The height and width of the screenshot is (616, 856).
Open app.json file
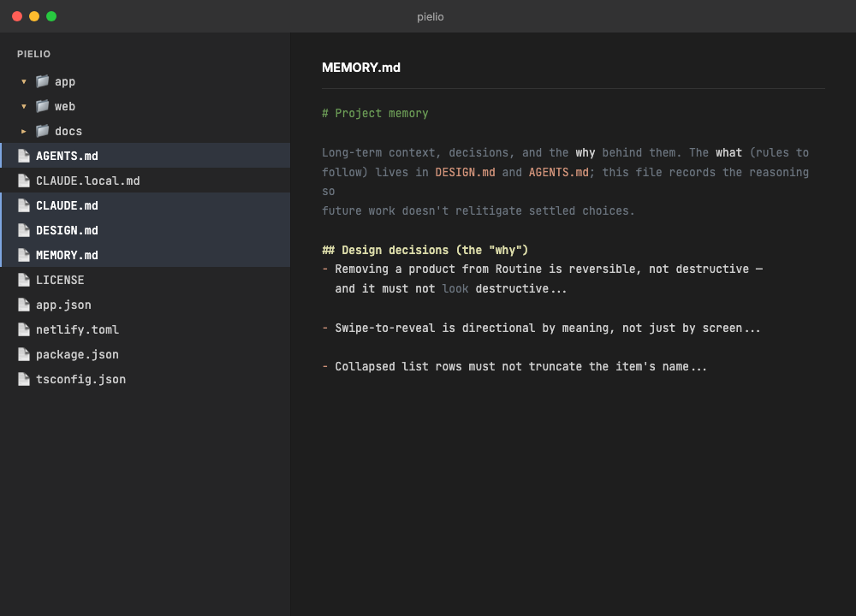click(146, 305)
